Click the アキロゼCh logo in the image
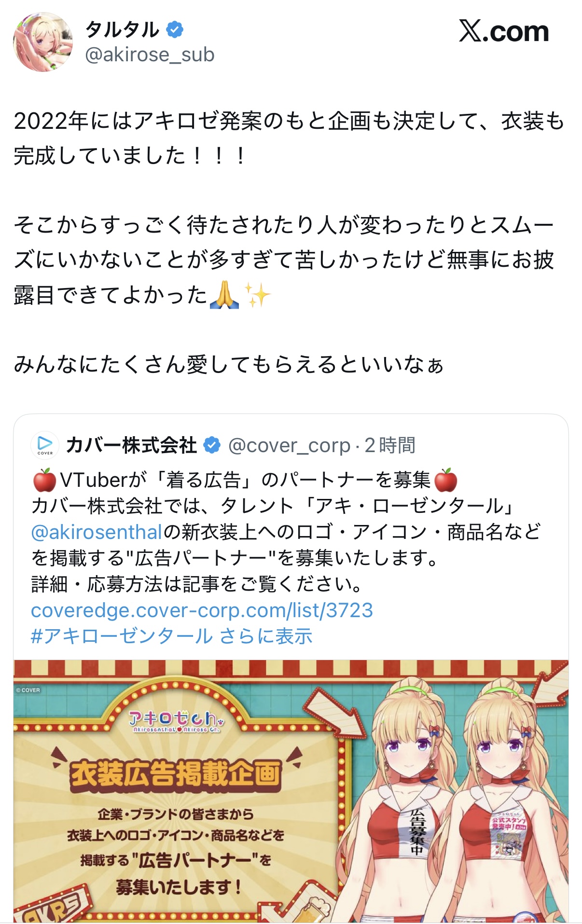 point(177,721)
